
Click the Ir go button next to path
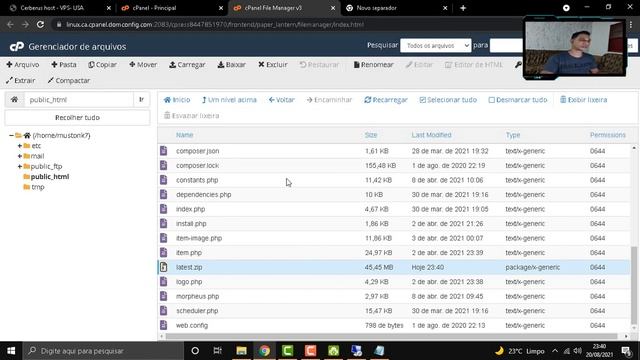[142, 100]
